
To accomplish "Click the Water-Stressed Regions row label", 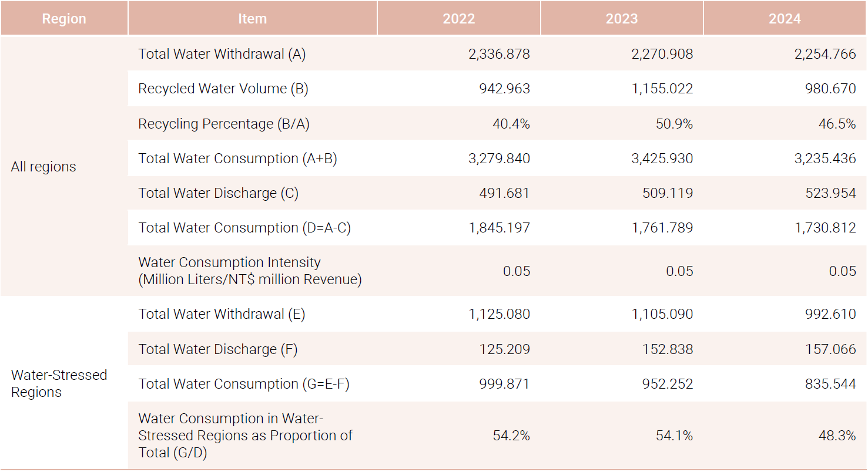I will point(59,383).
